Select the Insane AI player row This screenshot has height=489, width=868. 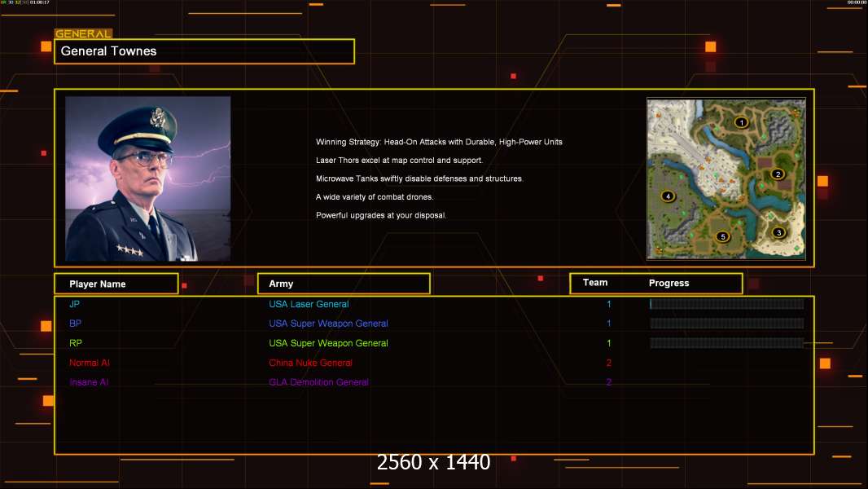[434, 382]
